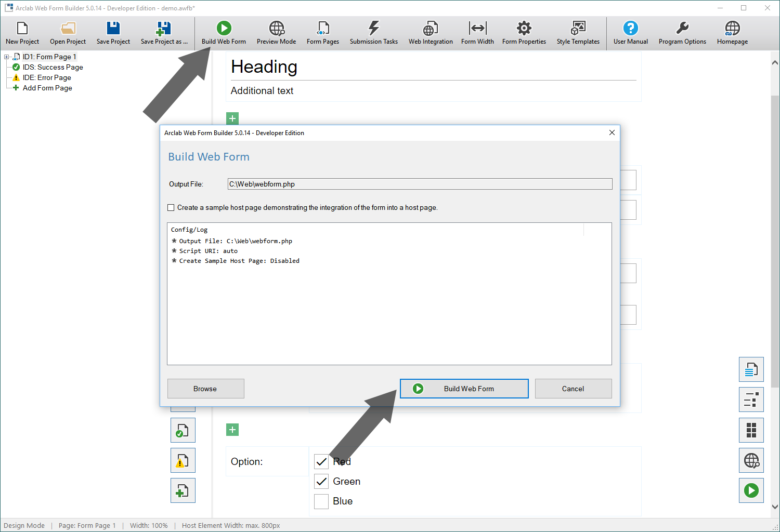Check the Blue option
The height and width of the screenshot is (532, 780).
pos(321,501)
